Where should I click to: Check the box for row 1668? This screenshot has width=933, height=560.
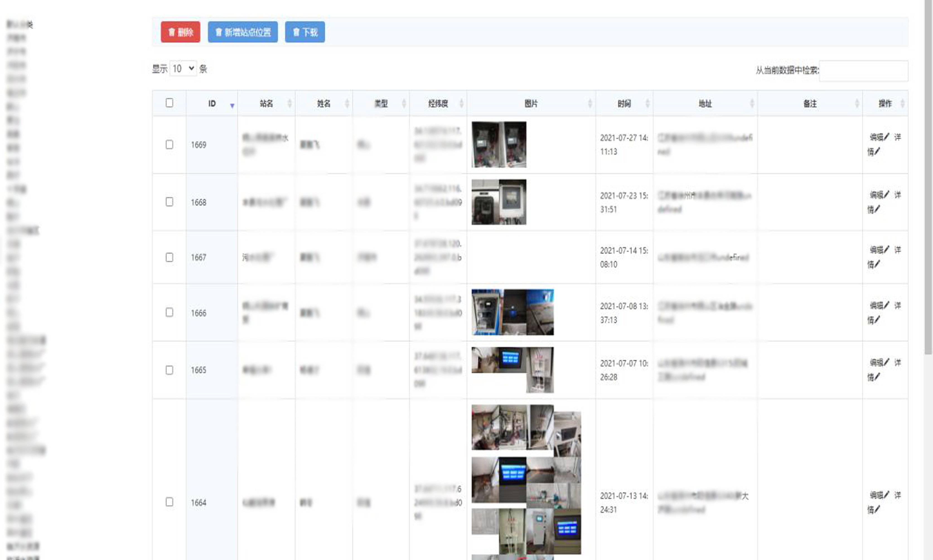tap(170, 202)
